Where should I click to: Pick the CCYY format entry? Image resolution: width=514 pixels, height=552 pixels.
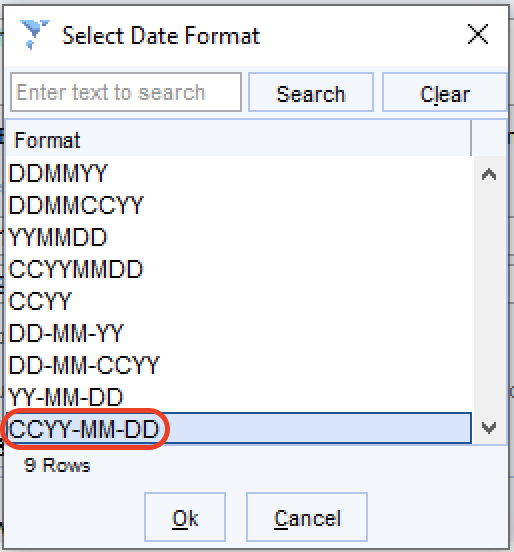click(239, 301)
